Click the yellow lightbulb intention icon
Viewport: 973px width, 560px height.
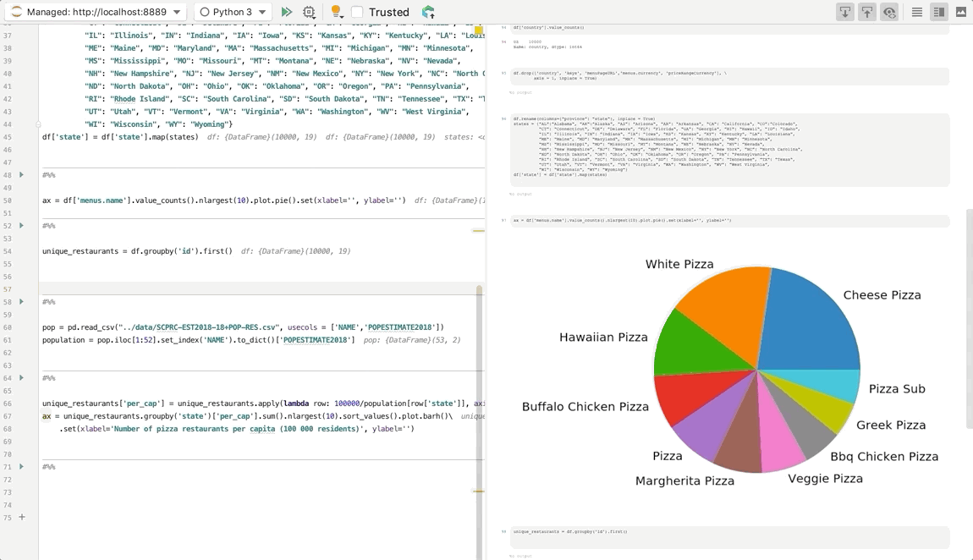pos(336,12)
